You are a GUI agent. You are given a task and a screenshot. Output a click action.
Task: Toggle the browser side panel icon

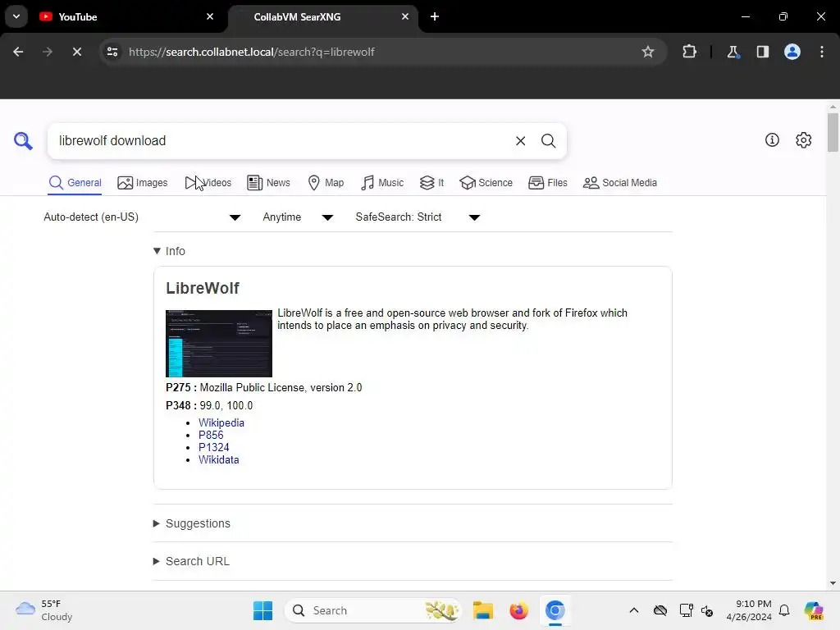(x=763, y=52)
